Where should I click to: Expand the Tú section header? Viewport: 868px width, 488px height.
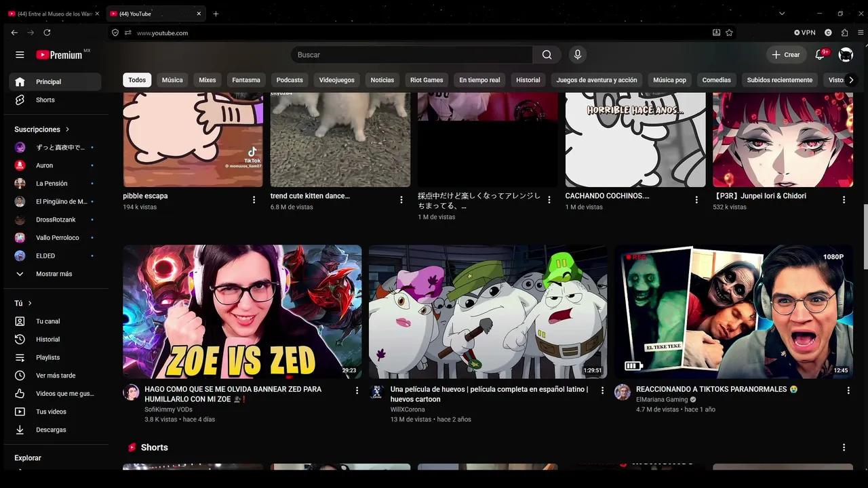pos(23,303)
